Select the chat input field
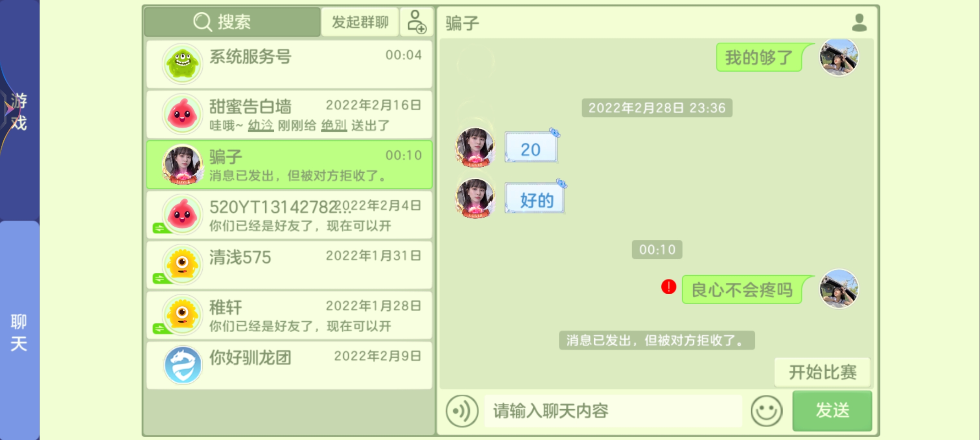 pos(612,411)
